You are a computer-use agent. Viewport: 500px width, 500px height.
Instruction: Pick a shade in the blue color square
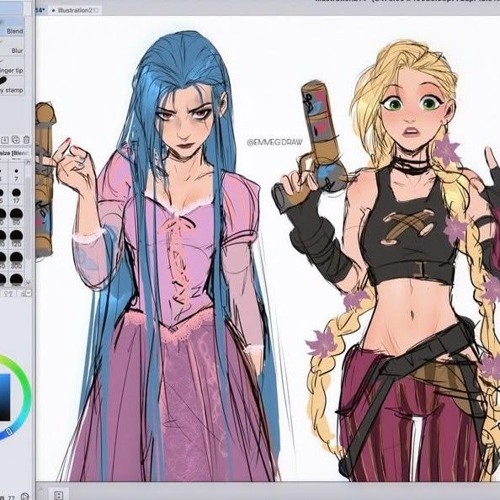5,397
